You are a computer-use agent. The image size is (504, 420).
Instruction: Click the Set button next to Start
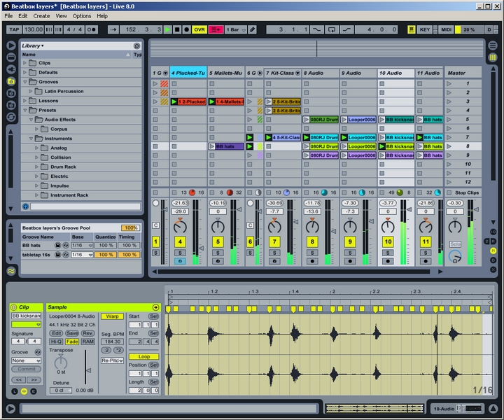coord(153,316)
